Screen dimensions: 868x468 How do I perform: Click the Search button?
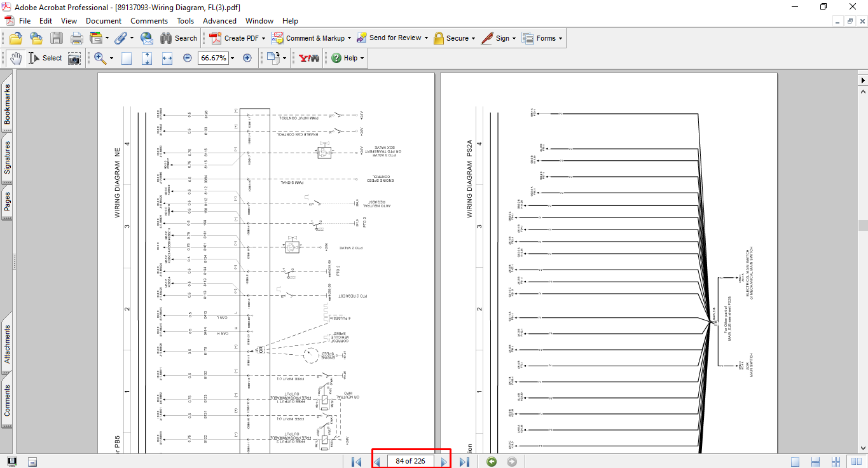tap(179, 38)
